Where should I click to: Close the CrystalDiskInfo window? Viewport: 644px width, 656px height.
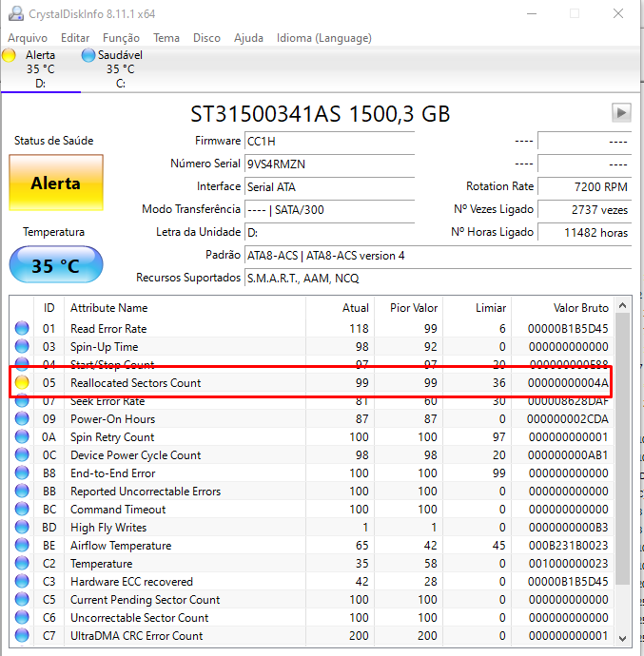(x=618, y=13)
